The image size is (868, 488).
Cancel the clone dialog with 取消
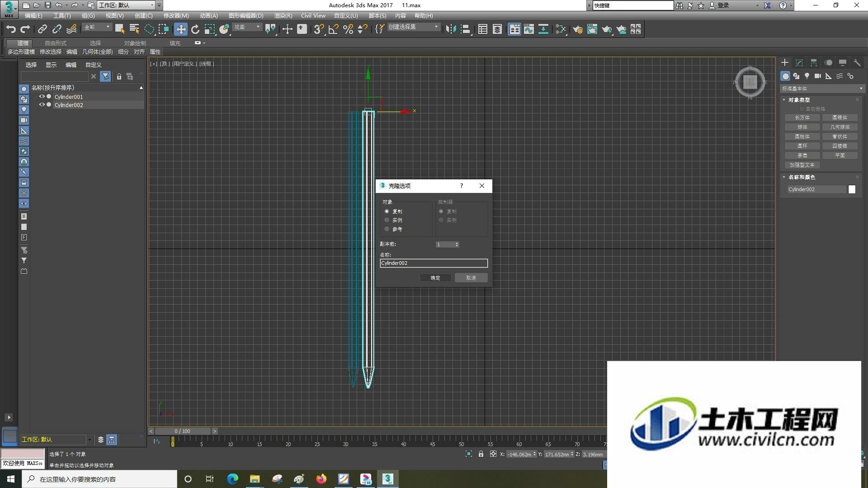click(471, 278)
